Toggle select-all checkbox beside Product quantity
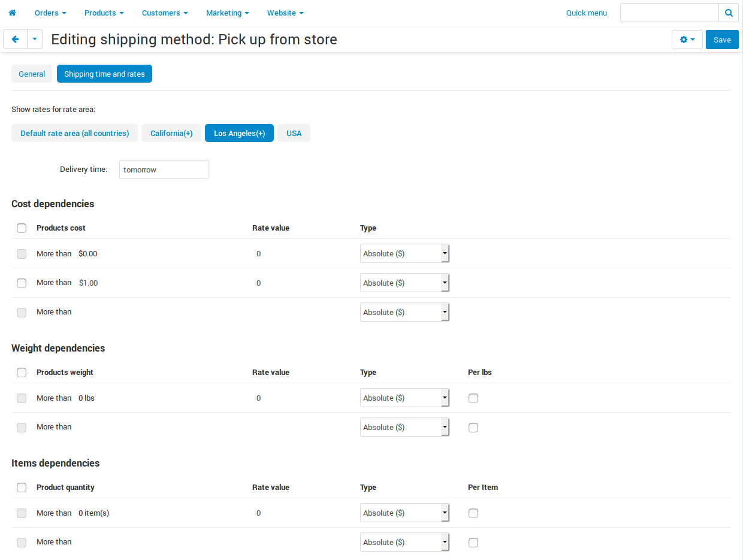743x560 pixels. [22, 488]
